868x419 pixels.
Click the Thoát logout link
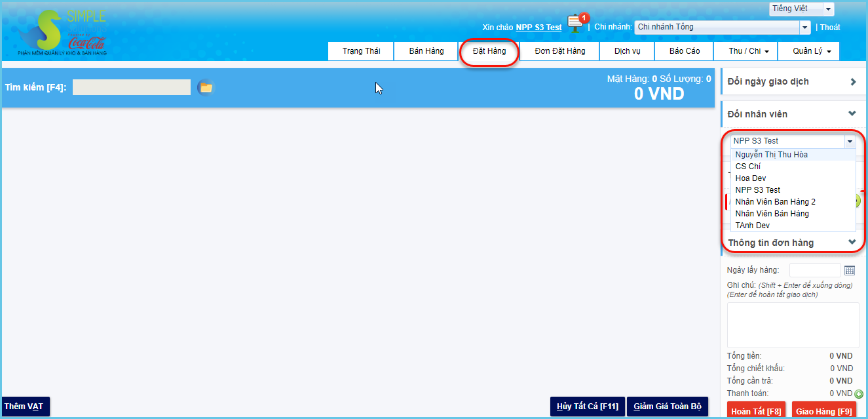[830, 28]
